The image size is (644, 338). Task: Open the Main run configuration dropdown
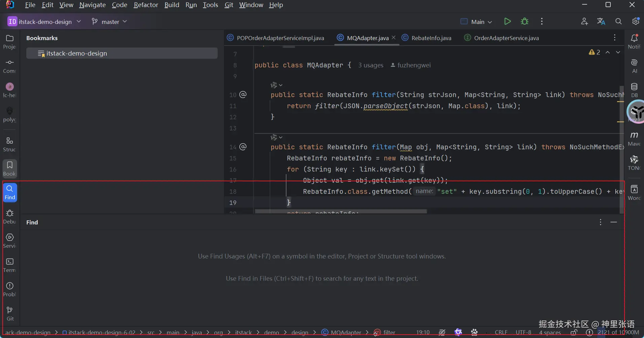tap(476, 22)
